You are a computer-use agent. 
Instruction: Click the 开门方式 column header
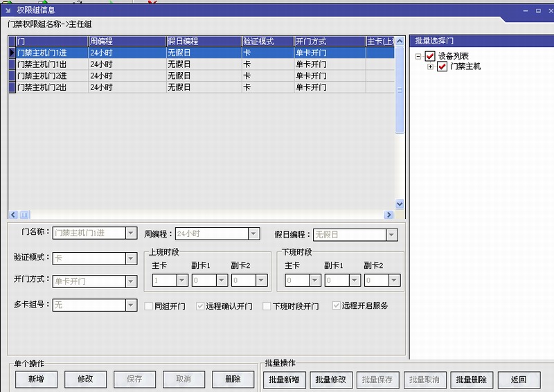point(328,41)
